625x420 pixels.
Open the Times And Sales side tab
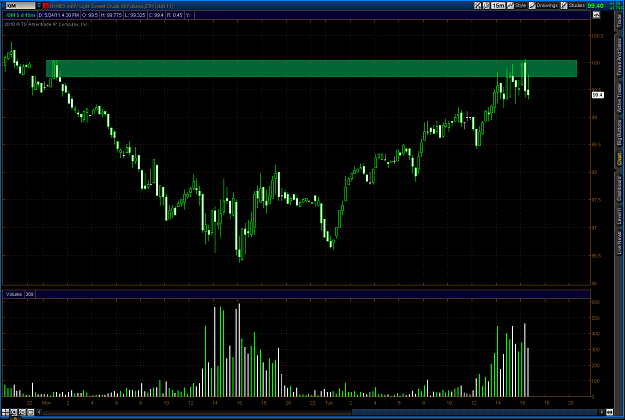pos(619,57)
